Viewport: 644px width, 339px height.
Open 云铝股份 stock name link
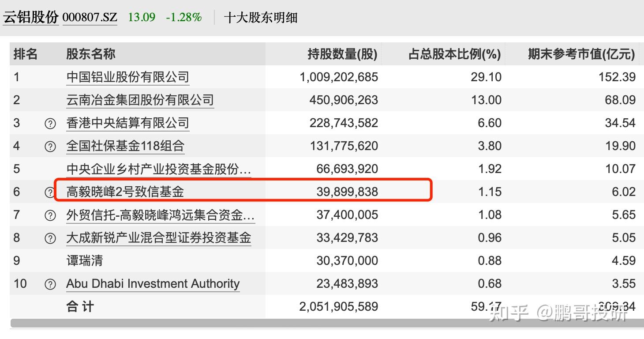31,17
